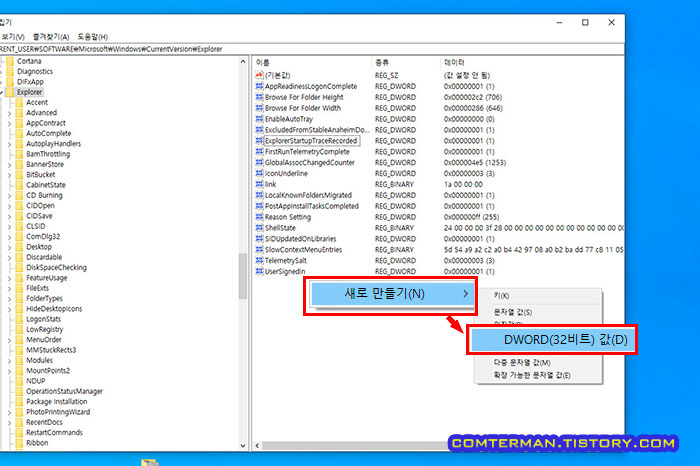
Task: Select the MMStuckRects3 key
Action: [51, 350]
